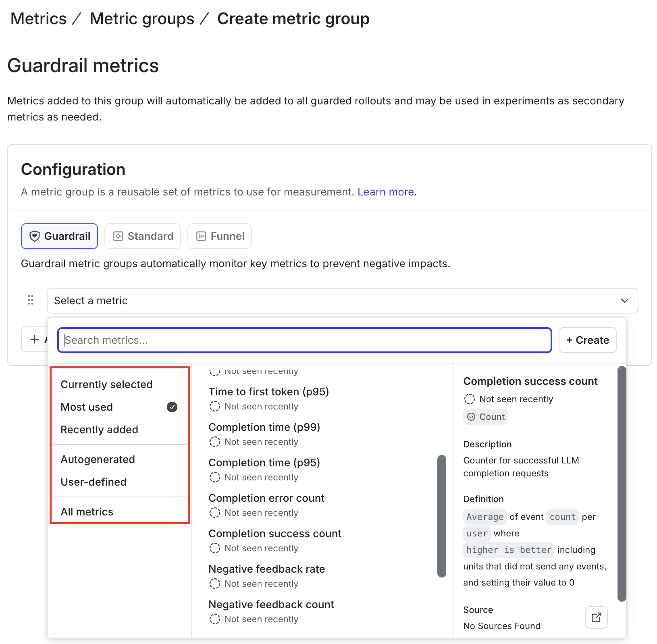Screen dimensions: 657x644
Task: Focus the Search metrics input field
Action: click(305, 340)
